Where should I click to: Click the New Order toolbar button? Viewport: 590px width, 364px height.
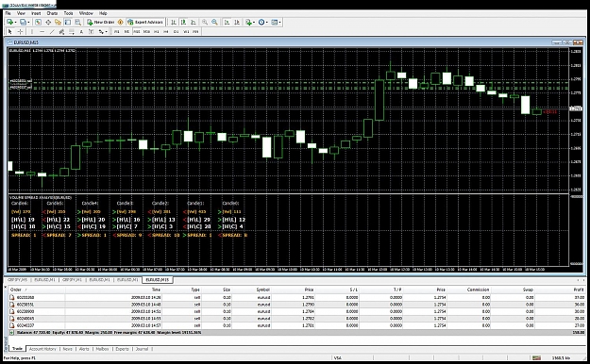coord(100,23)
